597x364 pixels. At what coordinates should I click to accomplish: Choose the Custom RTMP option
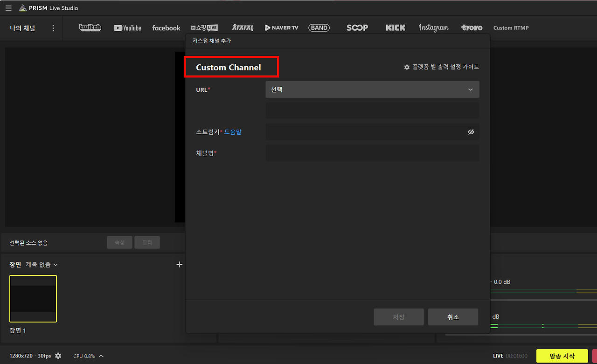click(x=511, y=28)
